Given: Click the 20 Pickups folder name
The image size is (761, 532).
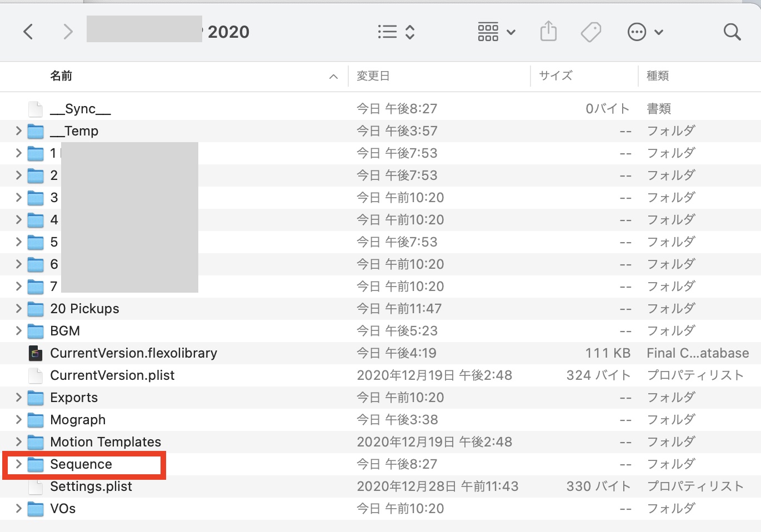Looking at the screenshot, I should (84, 309).
